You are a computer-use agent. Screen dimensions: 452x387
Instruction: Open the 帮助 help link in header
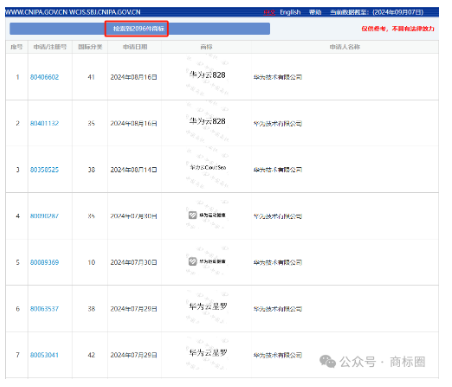click(x=315, y=12)
